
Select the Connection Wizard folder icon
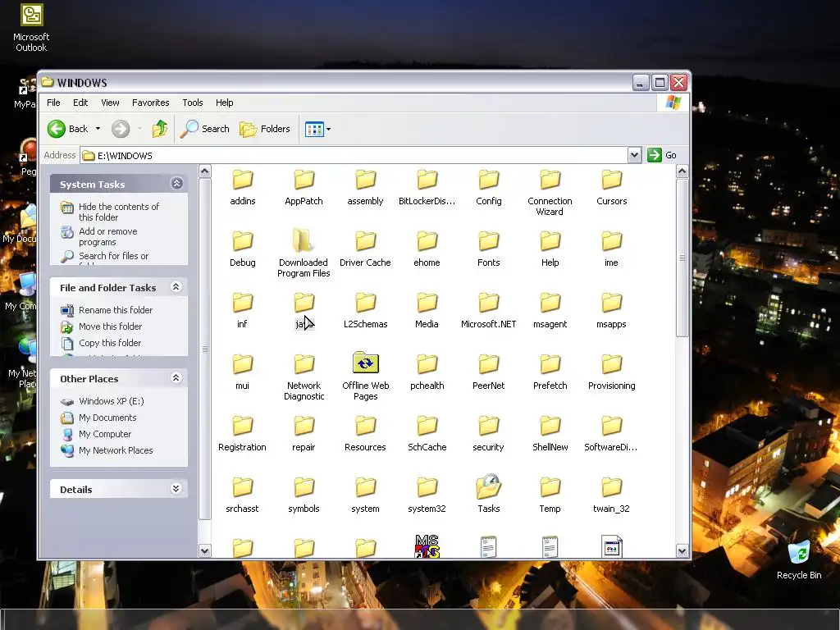[550, 180]
